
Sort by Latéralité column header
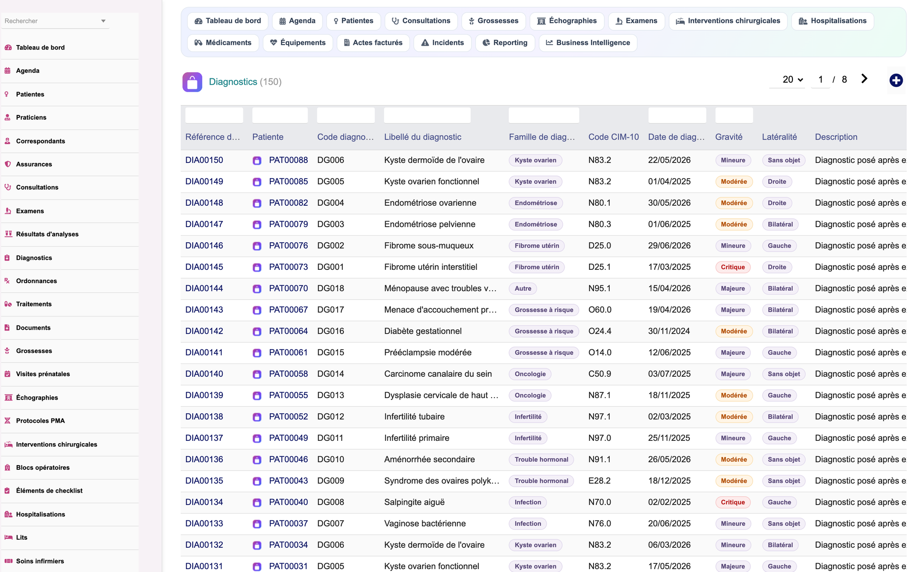(x=779, y=137)
